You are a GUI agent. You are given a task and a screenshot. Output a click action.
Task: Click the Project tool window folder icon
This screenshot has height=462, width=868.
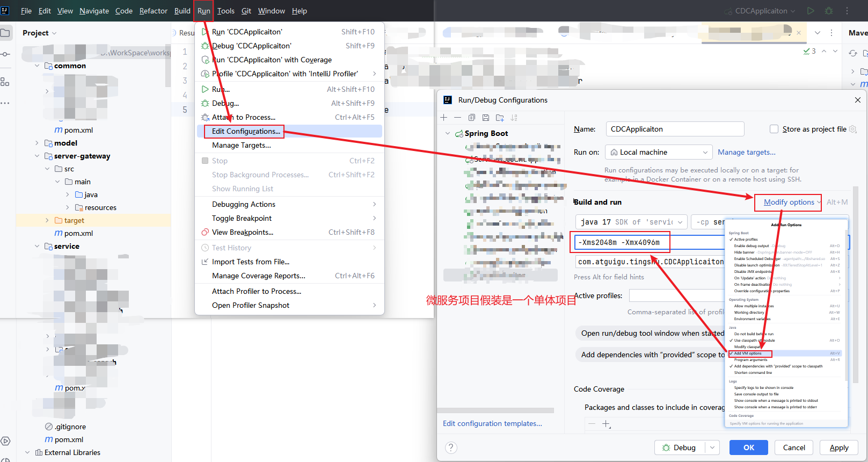coord(5,33)
